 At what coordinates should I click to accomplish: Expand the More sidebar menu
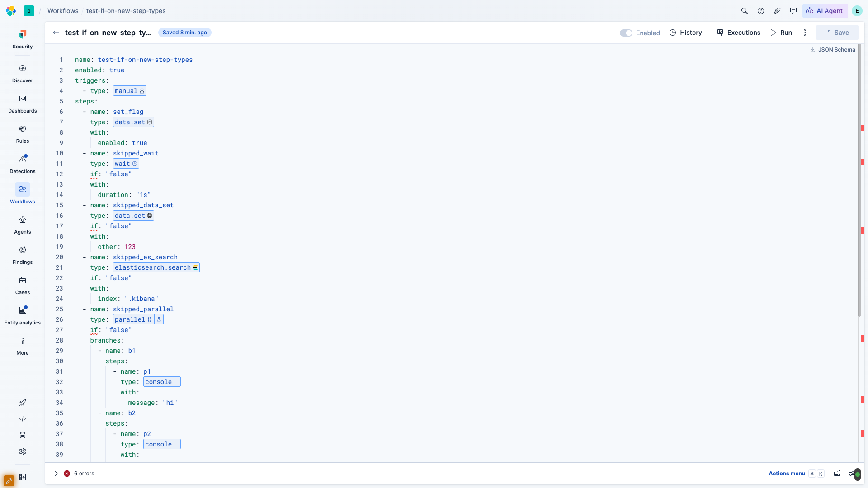point(23,346)
